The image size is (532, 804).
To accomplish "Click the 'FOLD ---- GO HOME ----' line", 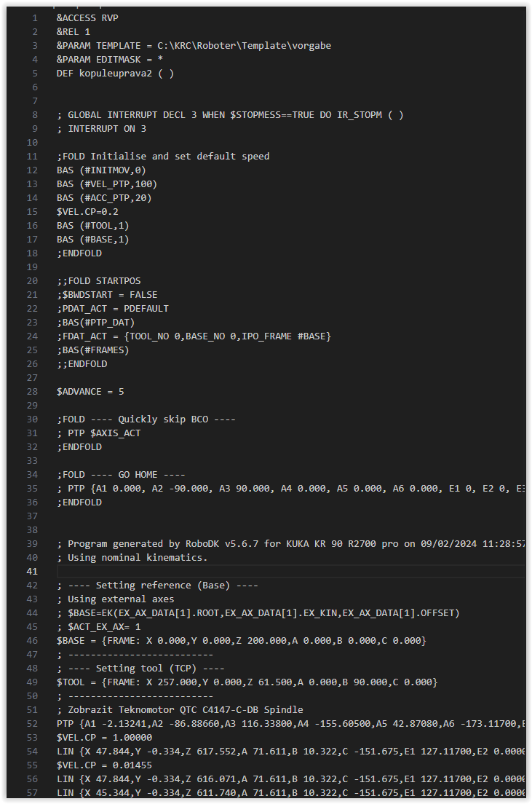I will click(x=121, y=475).
